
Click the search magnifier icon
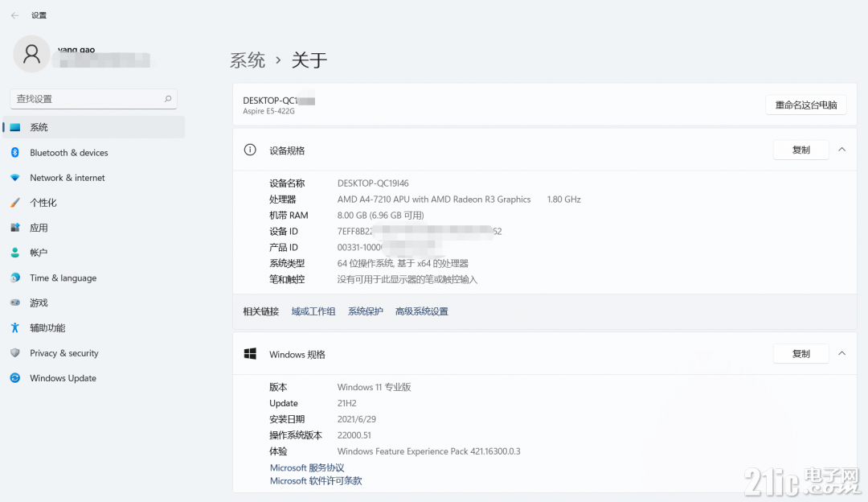click(168, 99)
